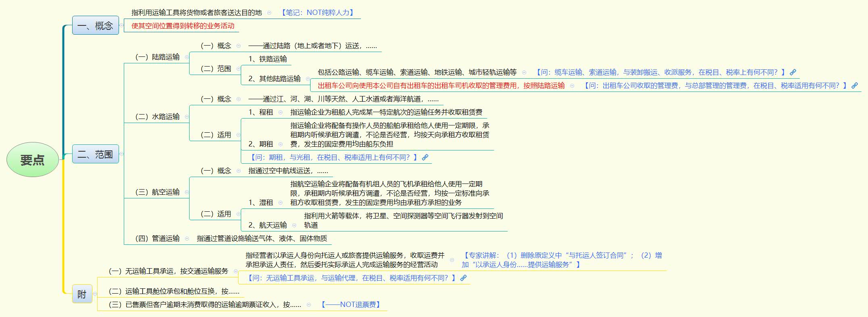Collapse the 二、范围 branch toggle
Screen dimensions: 868x317
(x=121, y=154)
